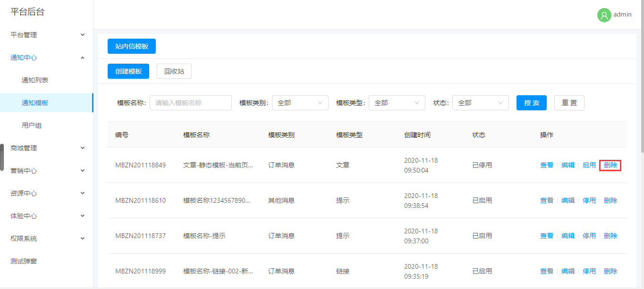Select the MBZN201118737 code cell
The width and height of the screenshot is (644, 289).
[x=141, y=236]
